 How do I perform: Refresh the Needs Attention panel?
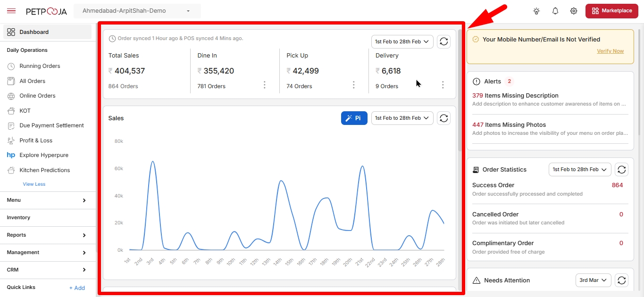pos(622,280)
